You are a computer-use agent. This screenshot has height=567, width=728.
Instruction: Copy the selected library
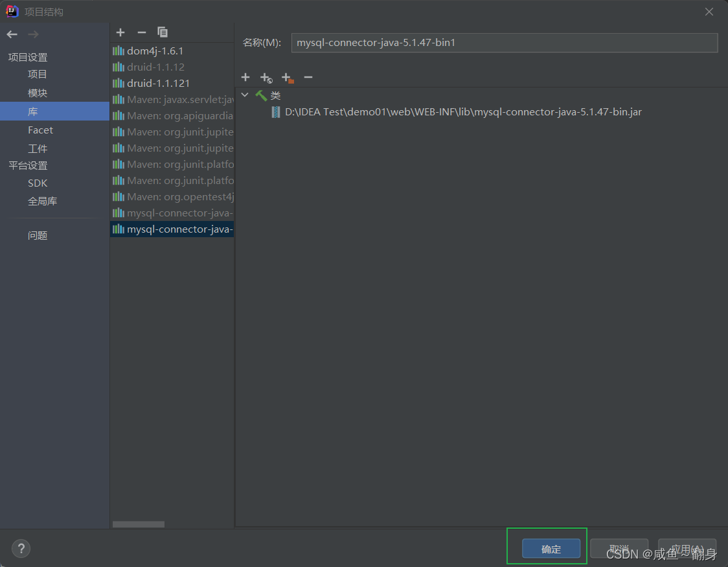pyautogui.click(x=163, y=32)
